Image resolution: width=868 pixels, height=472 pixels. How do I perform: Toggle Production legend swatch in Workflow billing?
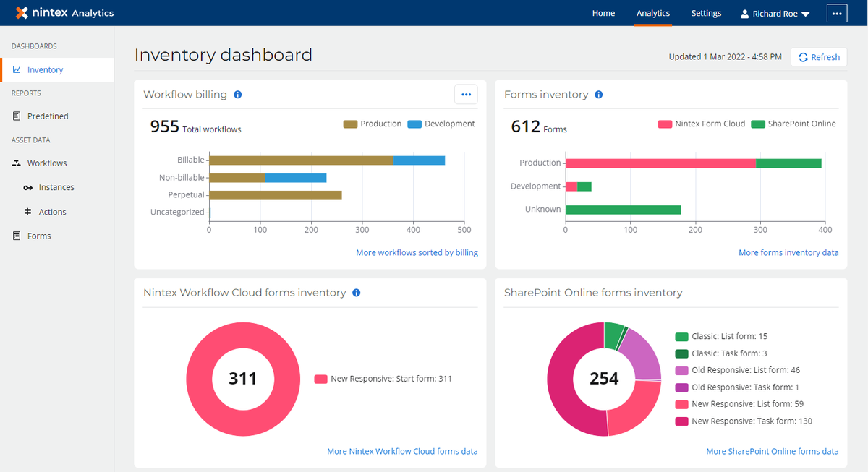[350, 124]
